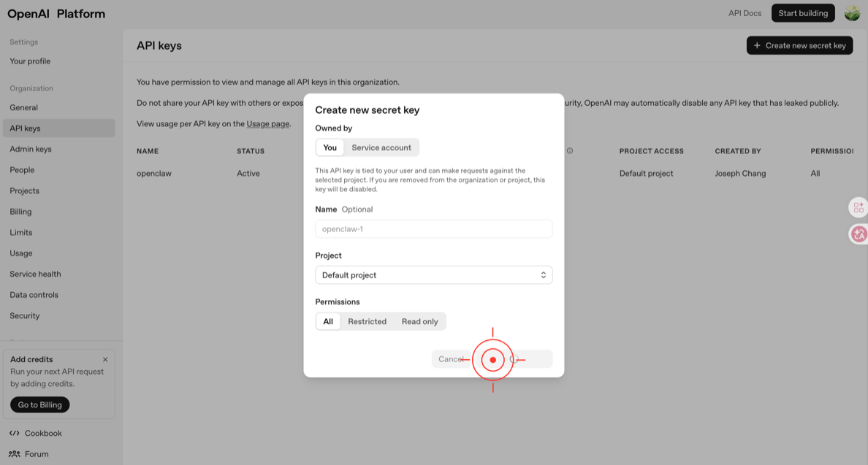Open the Default project dropdown
The width and height of the screenshot is (868, 465).
pos(433,275)
